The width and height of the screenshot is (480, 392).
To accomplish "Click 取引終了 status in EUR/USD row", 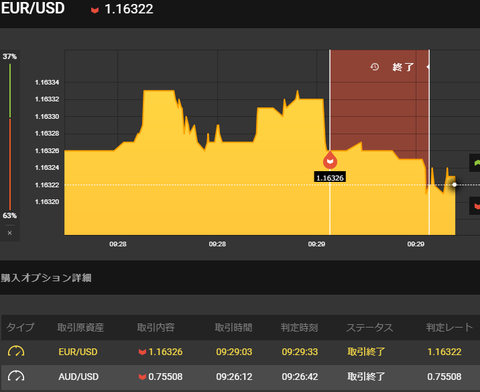I will [x=366, y=352].
